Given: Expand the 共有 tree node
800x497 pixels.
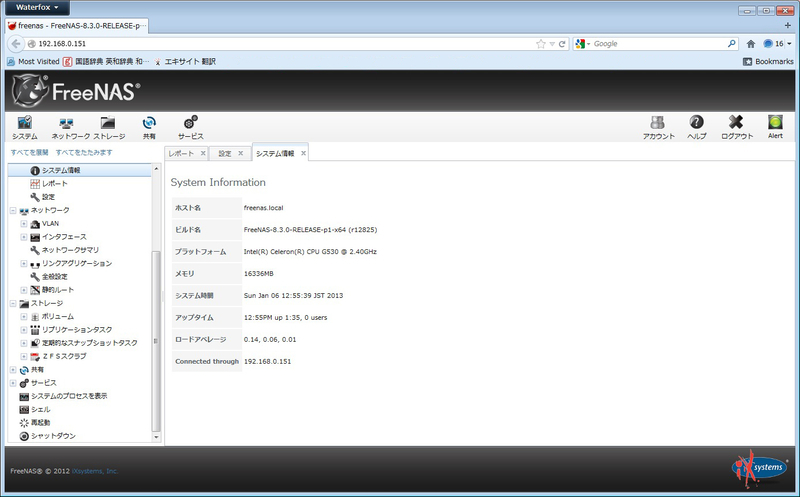Looking at the screenshot, I should pyautogui.click(x=13, y=369).
